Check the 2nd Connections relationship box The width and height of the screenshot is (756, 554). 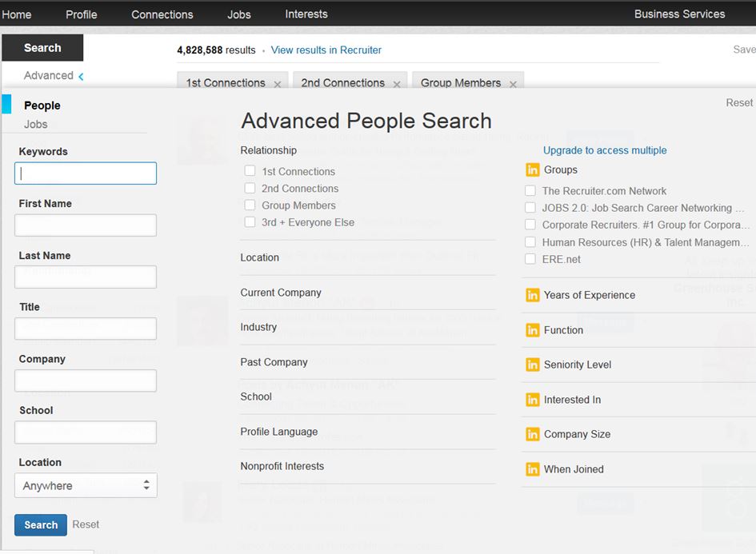click(250, 188)
